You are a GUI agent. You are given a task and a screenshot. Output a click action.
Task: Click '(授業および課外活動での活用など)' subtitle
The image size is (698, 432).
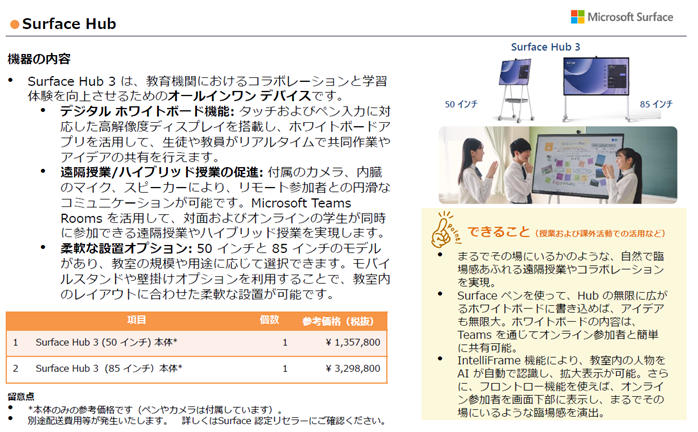pos(601,233)
